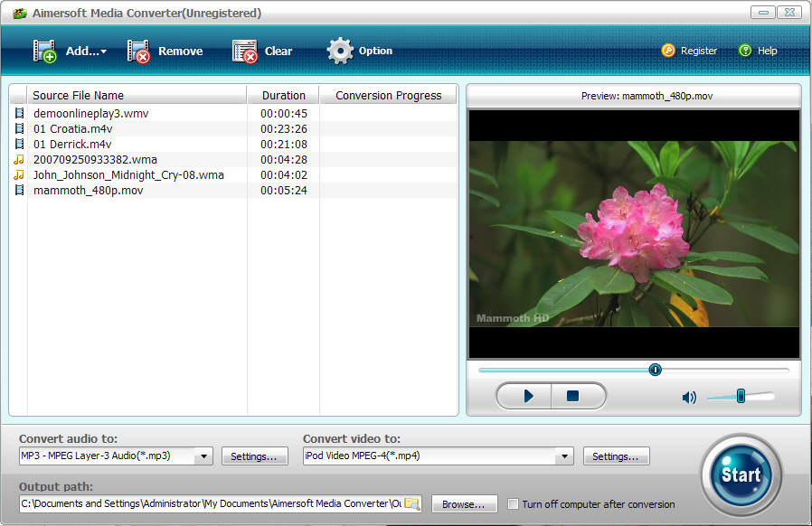Click the Add film-strip plus icon

44,52
